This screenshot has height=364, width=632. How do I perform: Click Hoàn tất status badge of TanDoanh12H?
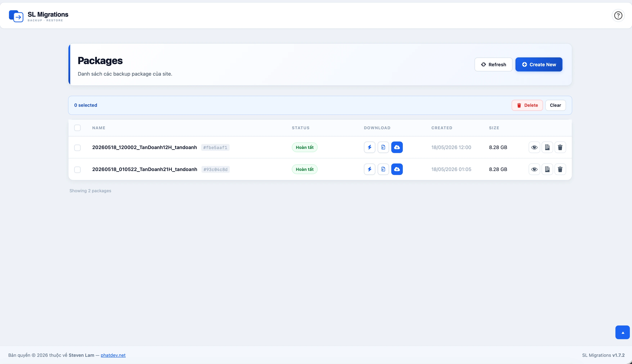point(304,147)
